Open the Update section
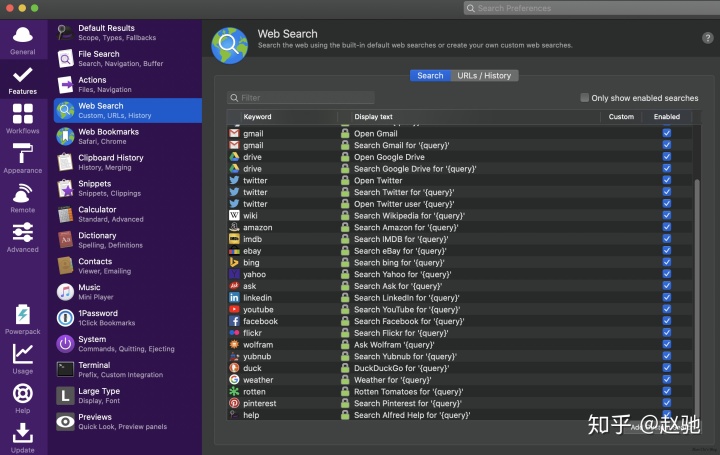The image size is (720, 455). coord(22,438)
